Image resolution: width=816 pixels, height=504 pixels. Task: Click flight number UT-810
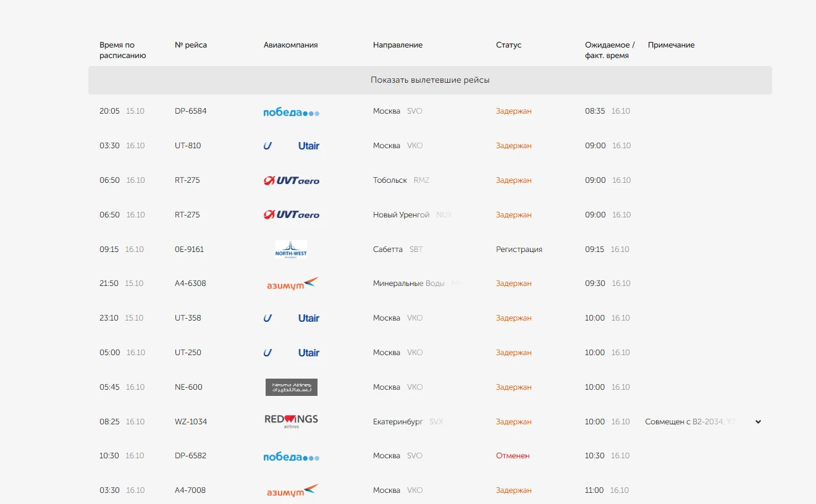[188, 146]
